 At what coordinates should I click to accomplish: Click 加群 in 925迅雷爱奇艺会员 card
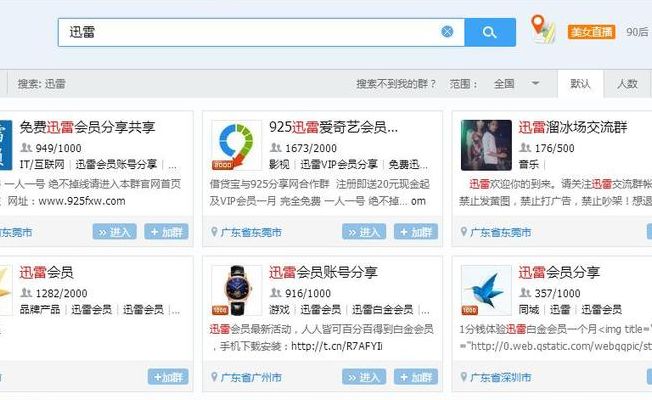point(416,232)
